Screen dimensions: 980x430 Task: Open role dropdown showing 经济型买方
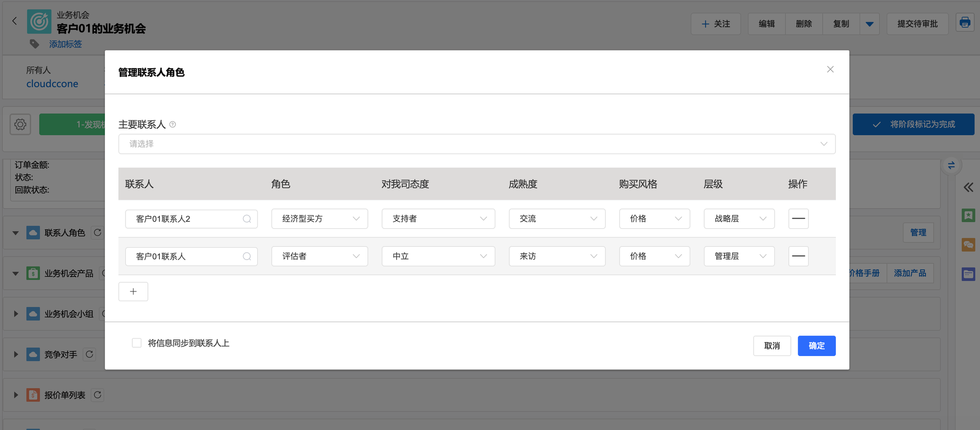[x=319, y=219]
